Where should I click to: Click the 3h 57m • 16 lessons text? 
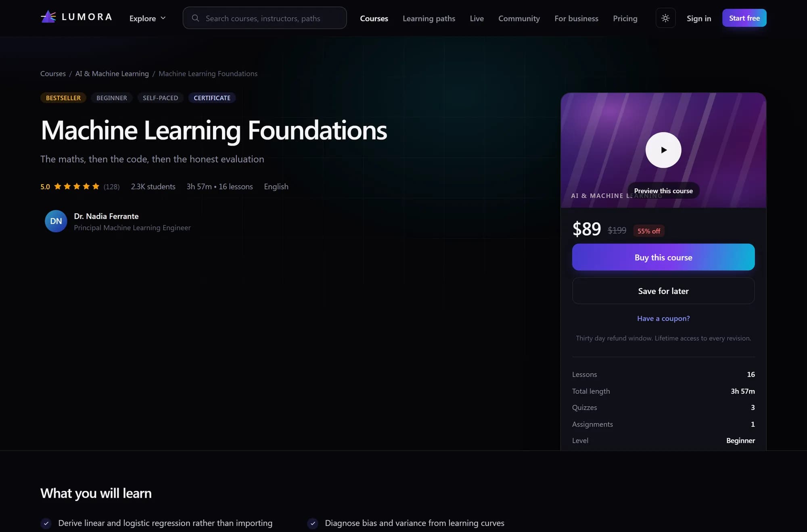coord(220,186)
